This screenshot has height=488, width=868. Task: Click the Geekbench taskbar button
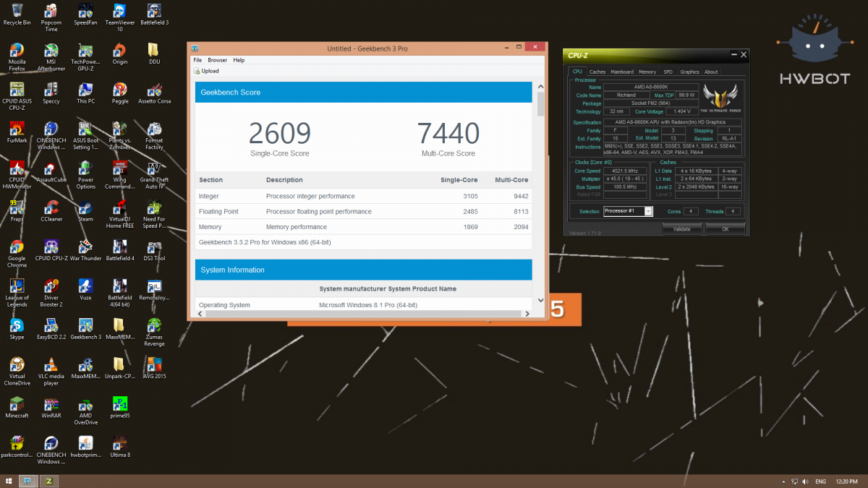(x=29, y=481)
